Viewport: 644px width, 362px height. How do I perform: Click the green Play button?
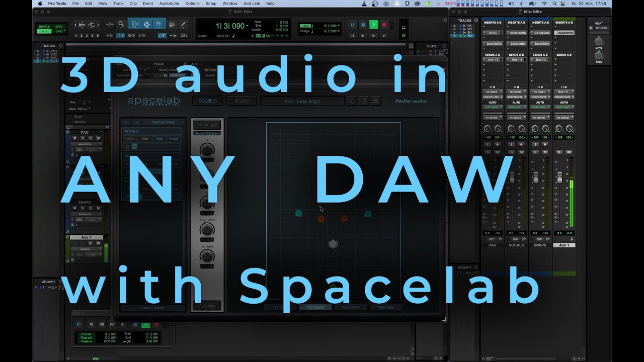pyautogui.click(x=373, y=25)
